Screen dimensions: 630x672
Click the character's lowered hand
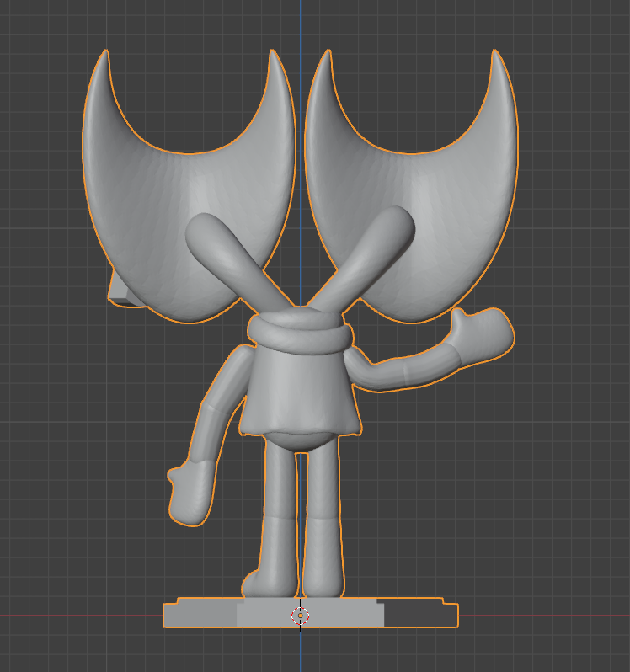point(190,493)
